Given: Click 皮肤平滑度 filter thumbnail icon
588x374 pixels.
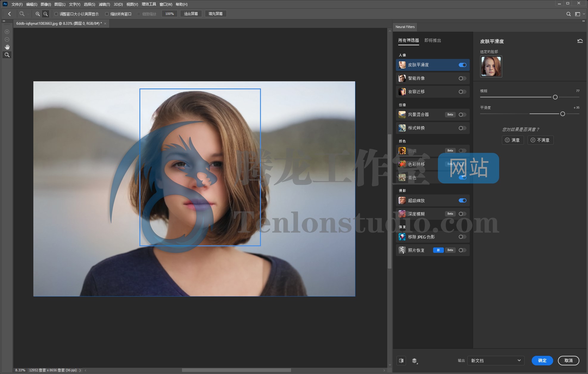Looking at the screenshot, I should (402, 65).
